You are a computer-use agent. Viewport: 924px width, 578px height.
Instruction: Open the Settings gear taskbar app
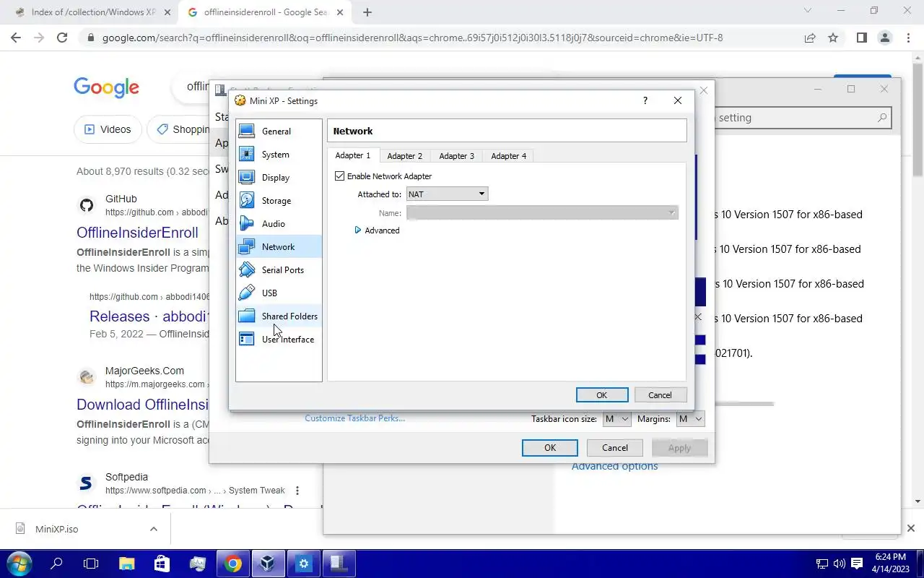[303, 564]
